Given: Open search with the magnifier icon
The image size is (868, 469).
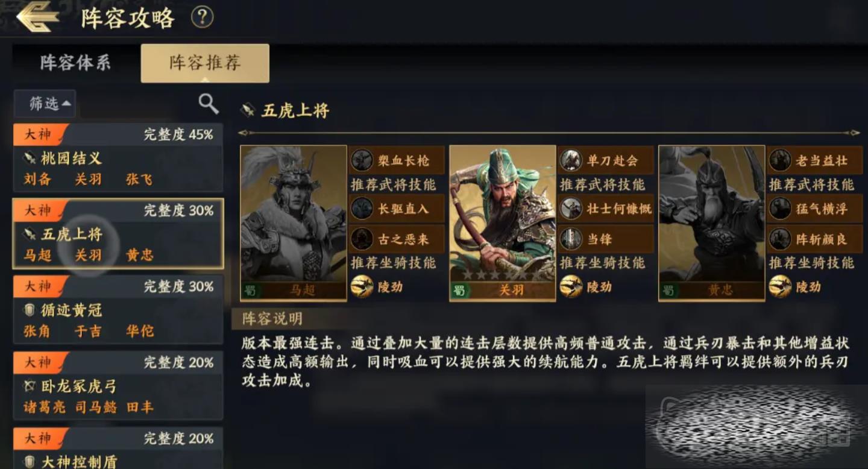Looking at the screenshot, I should [x=209, y=104].
